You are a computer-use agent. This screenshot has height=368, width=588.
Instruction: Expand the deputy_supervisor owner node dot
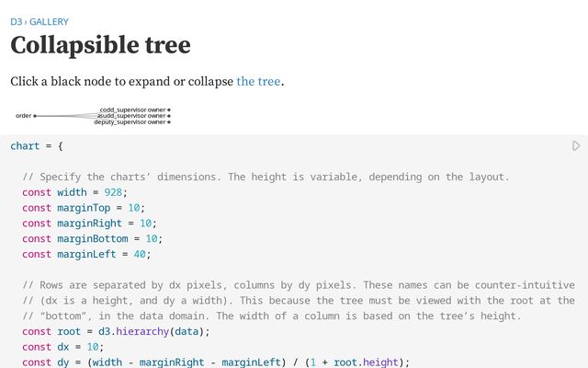pyautogui.click(x=169, y=121)
